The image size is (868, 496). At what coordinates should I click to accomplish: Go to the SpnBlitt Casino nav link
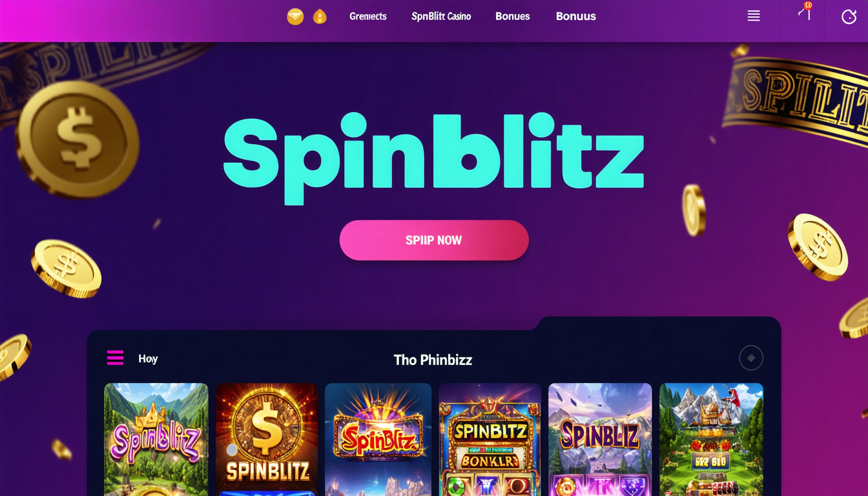441,16
